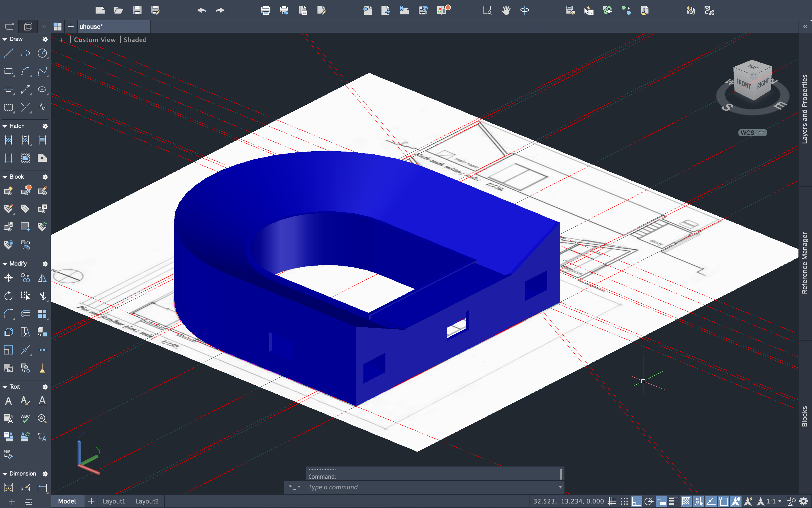Open the Layers and Properties side panel
This screenshot has width=812, height=508.
tap(805, 109)
